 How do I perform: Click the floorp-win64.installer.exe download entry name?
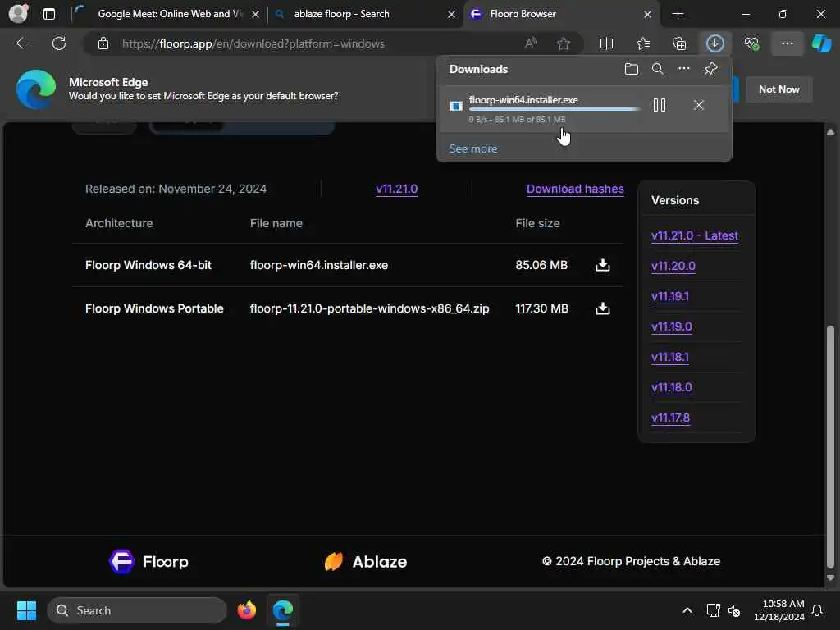point(523,99)
